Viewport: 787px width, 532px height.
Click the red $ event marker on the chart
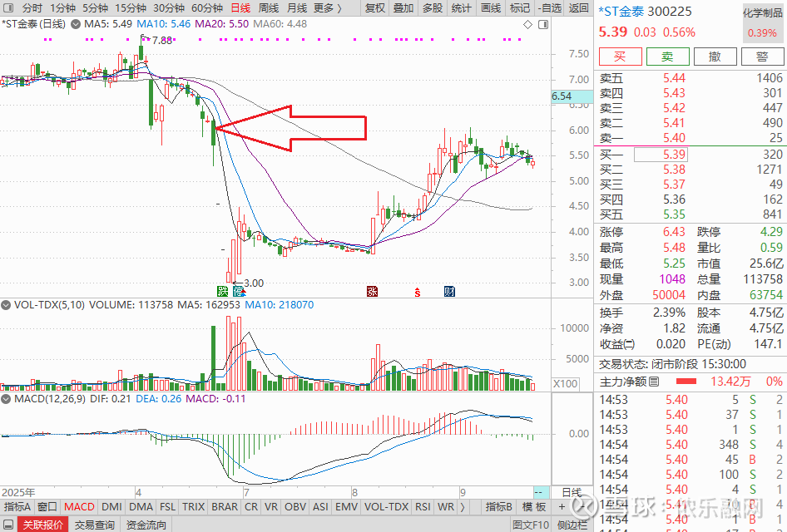point(417,292)
